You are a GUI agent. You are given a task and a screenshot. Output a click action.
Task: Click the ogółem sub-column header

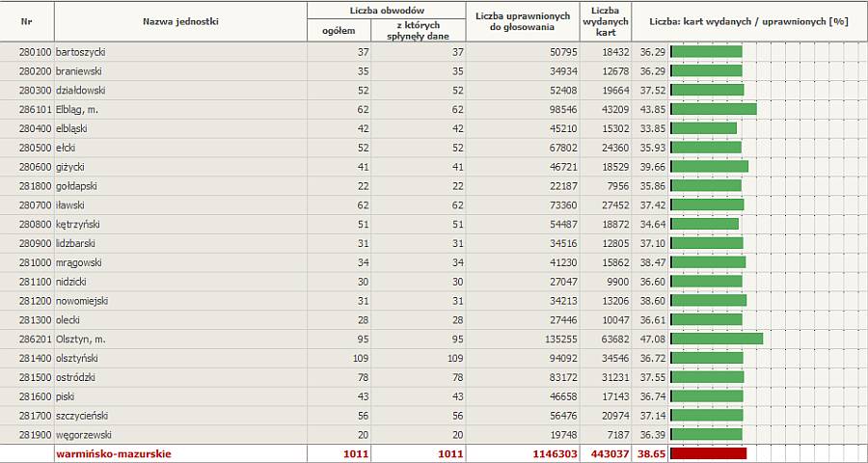[339, 31]
